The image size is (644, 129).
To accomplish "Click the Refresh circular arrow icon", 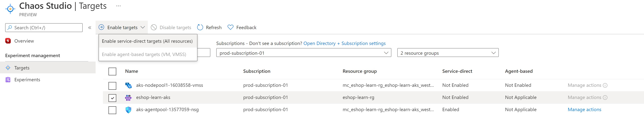I will click(200, 27).
